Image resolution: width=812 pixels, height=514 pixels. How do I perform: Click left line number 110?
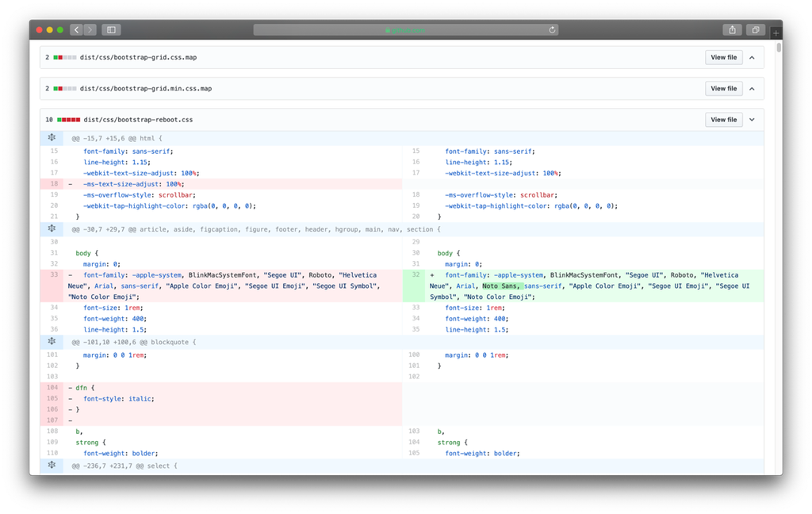point(52,453)
